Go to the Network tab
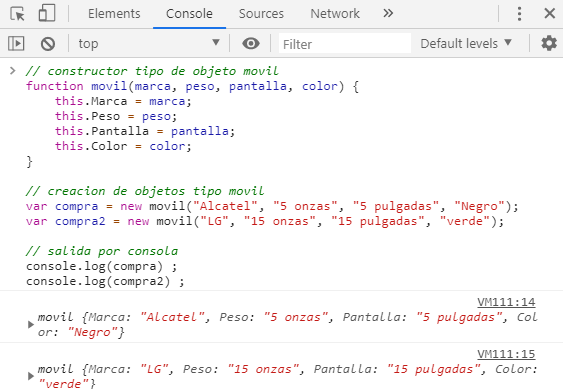Screen dimensions: 563x389 pyautogui.click(x=335, y=14)
